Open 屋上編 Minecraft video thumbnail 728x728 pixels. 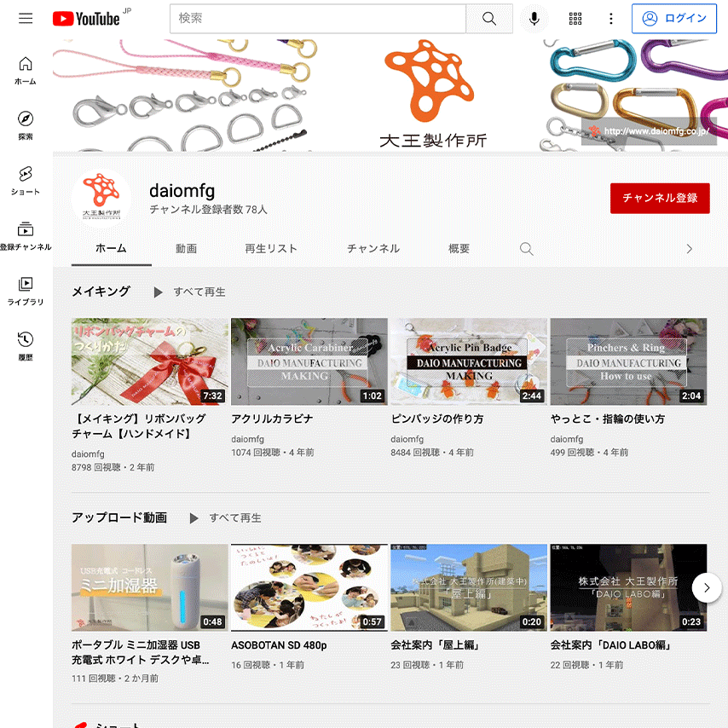(x=469, y=588)
